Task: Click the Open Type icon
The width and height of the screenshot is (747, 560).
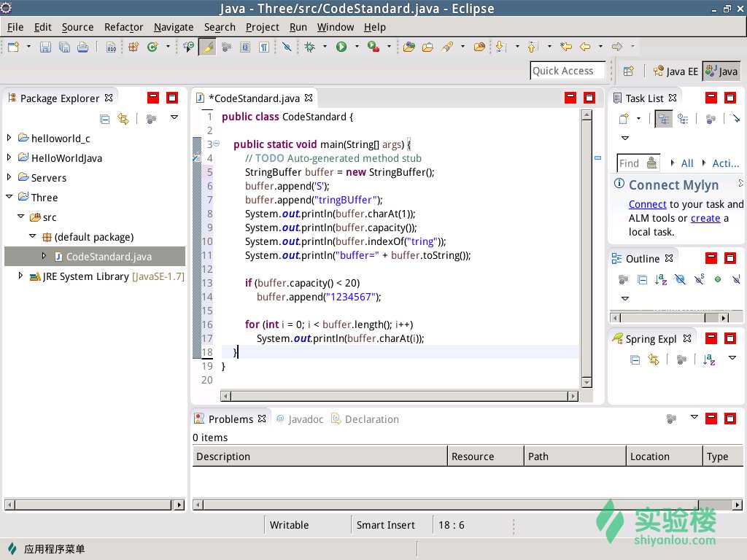Action: click(409, 47)
